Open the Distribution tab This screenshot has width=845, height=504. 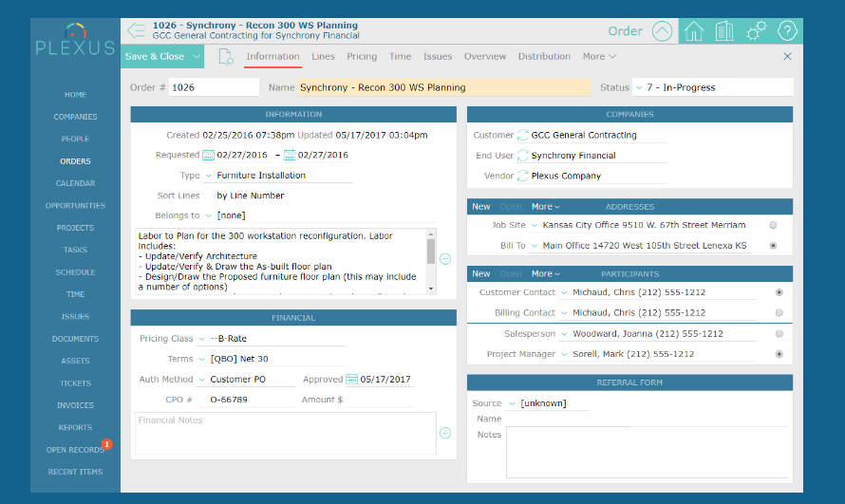coord(544,57)
